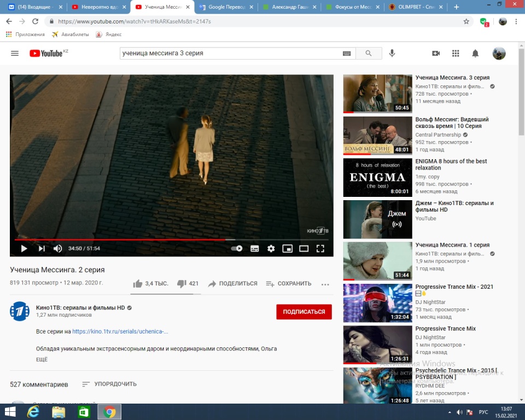
Task: Switch to theater mode
Action: [x=304, y=248]
